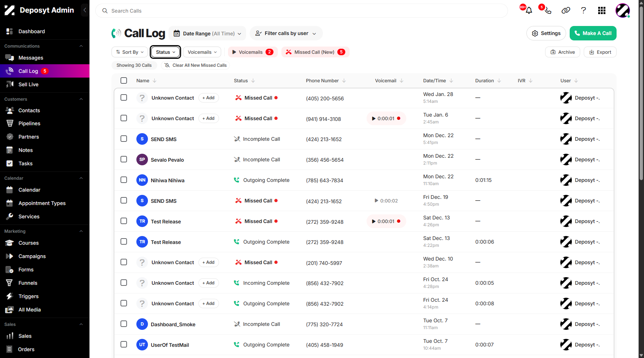Click Nihiwa Nihiwa contact avatar
This screenshot has height=358, width=644.
pos(142,180)
